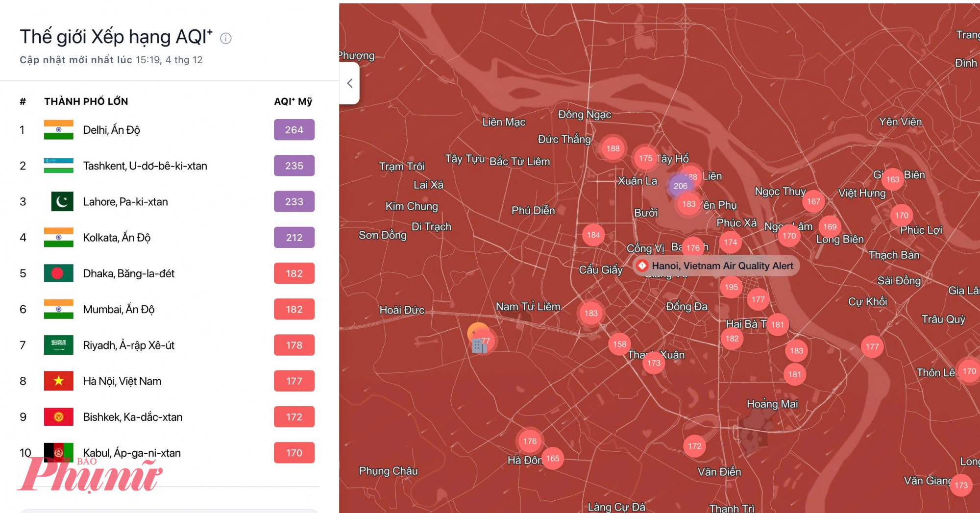
Task: Click the Saudi Arabia flag beside Riyadh
Action: [x=58, y=345]
